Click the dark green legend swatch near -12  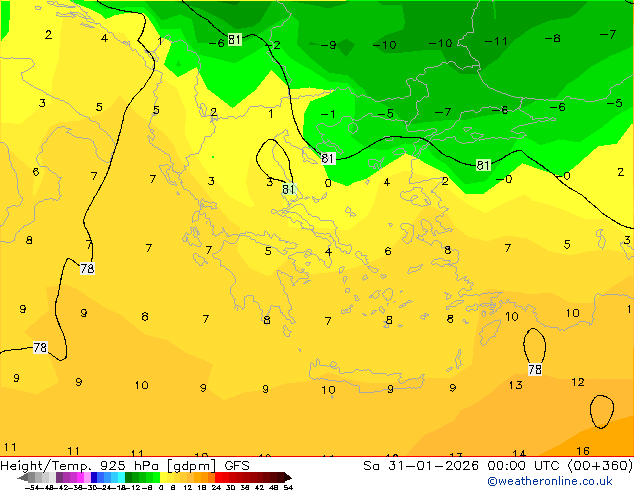tap(129, 477)
